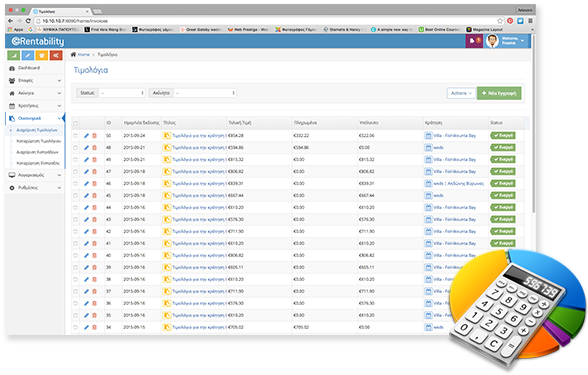The image size is (588, 375).
Task: Select the checkbox for invoice ID 48
Action: click(76, 148)
